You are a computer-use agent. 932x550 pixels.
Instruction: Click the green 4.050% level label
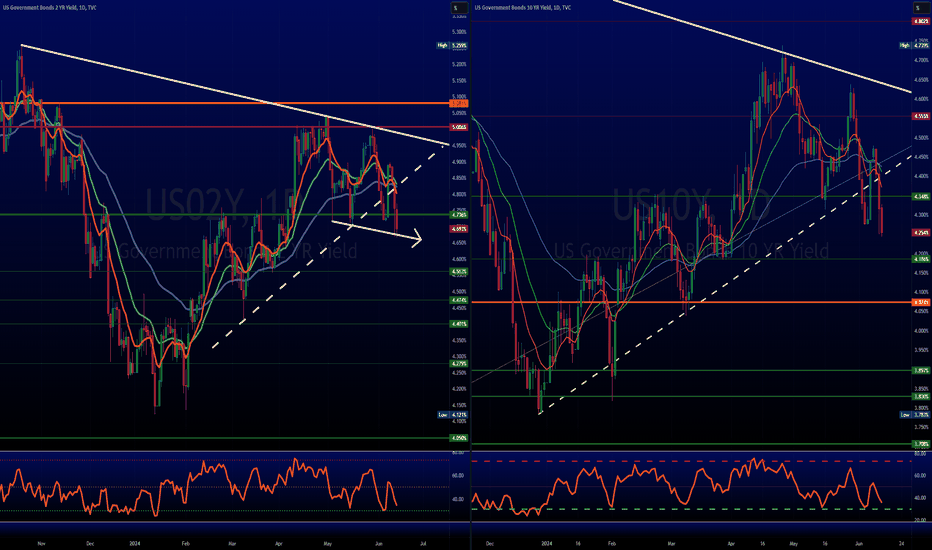coord(459,438)
